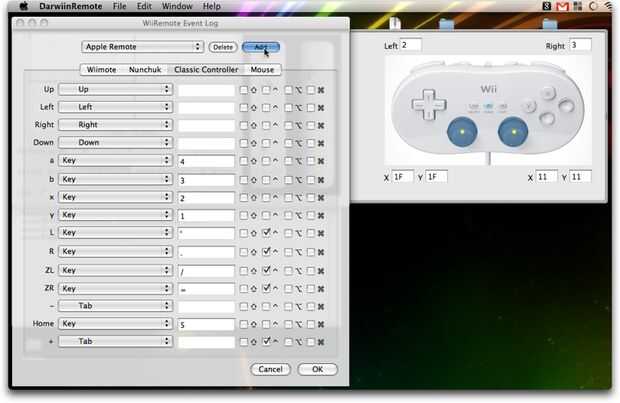The image size is (620, 403).
Task: Open the ZL row Key dropdown
Action: 115,271
